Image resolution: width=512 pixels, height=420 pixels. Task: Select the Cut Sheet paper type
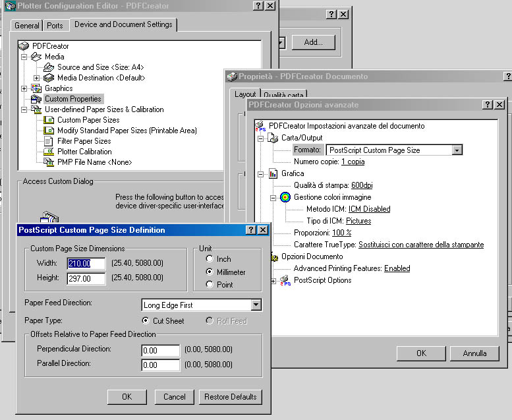click(x=146, y=320)
